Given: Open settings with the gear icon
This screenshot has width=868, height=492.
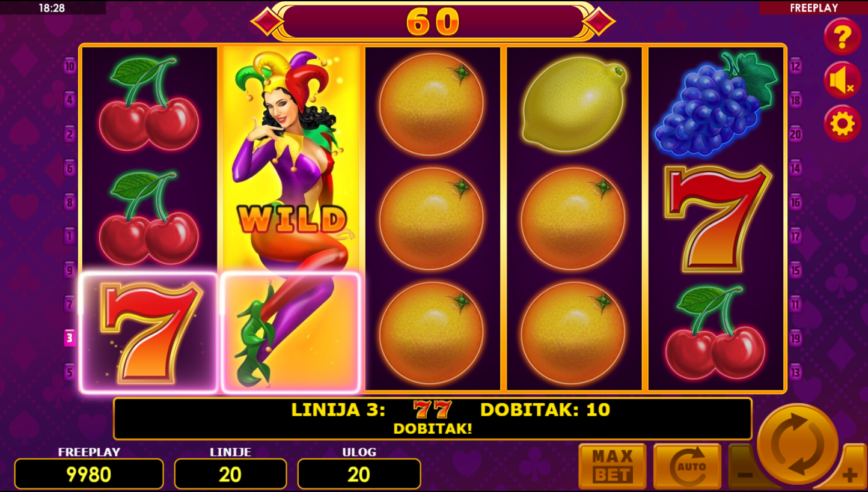Looking at the screenshot, I should click(842, 124).
